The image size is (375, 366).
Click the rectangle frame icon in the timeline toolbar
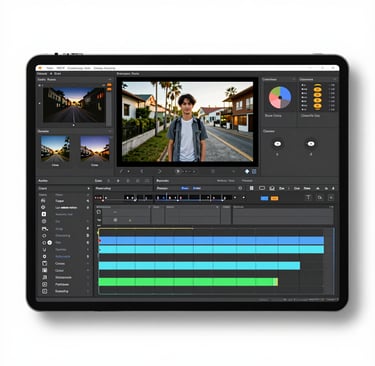(x=262, y=188)
